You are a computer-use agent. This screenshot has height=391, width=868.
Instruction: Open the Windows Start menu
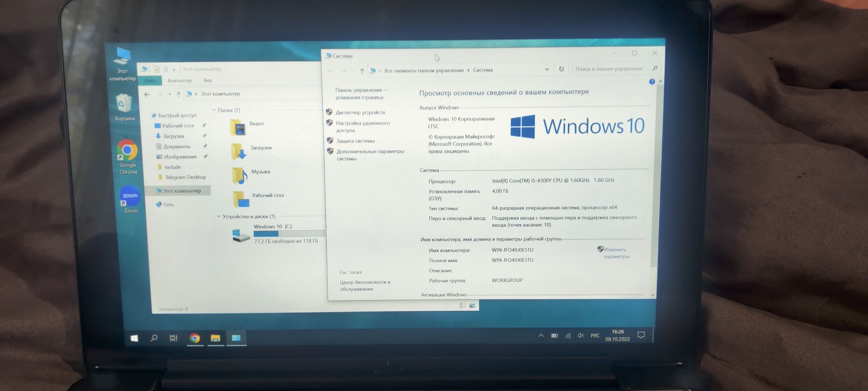pyautogui.click(x=134, y=338)
